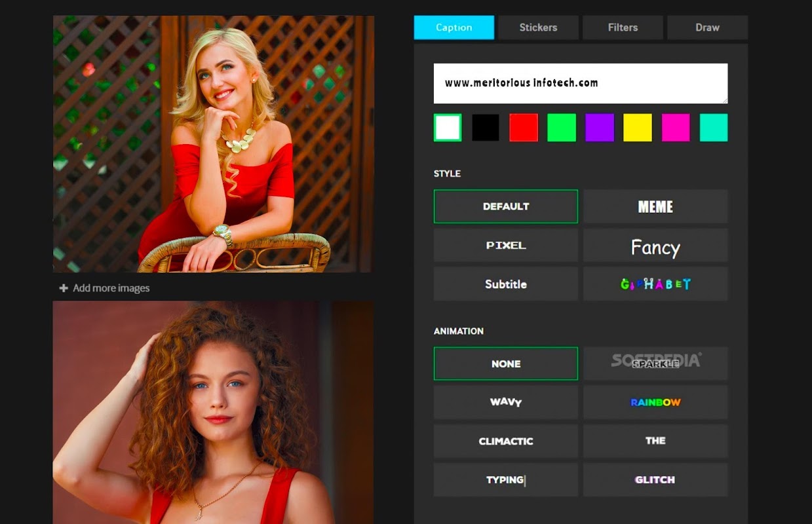Select the white color swatch
Viewport: 812px width, 524px height.
[x=448, y=128]
